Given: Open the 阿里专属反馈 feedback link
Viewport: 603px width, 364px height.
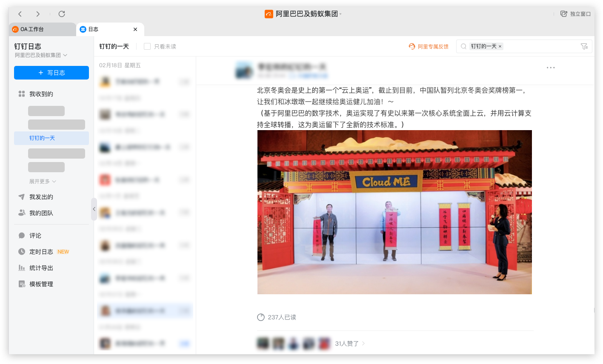Looking at the screenshot, I should (x=428, y=46).
